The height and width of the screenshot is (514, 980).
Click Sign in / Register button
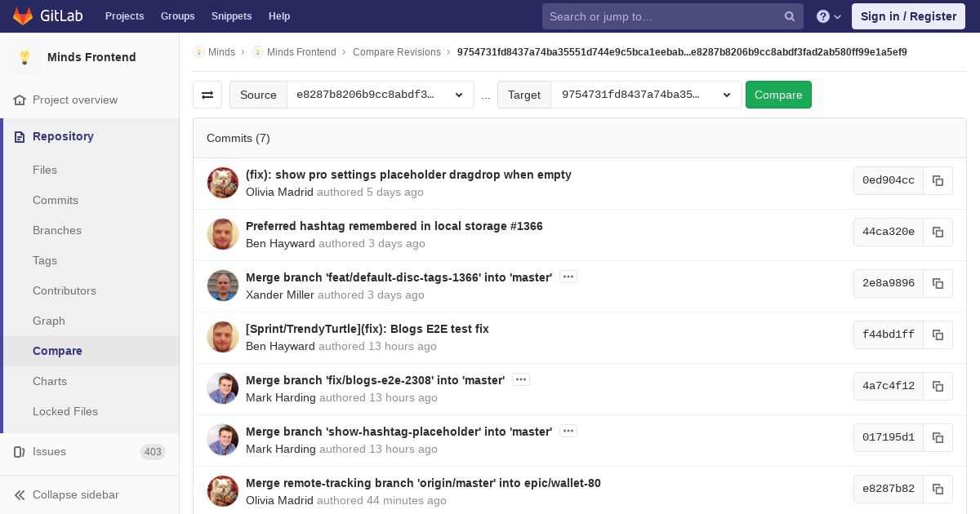[x=908, y=16]
